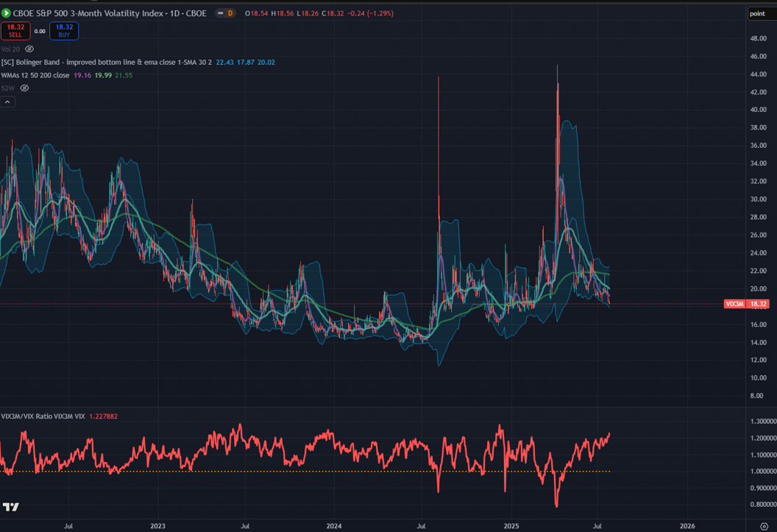The height and width of the screenshot is (532, 777).
Task: Click the low value L18.26
Action: coord(308,13)
